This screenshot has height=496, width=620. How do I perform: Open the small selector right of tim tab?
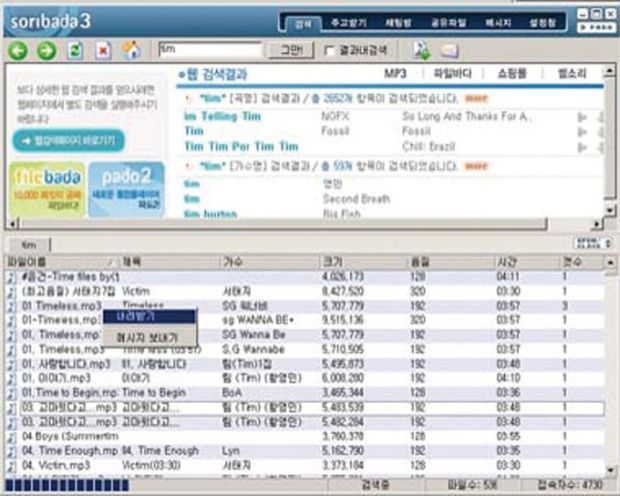click(594, 243)
